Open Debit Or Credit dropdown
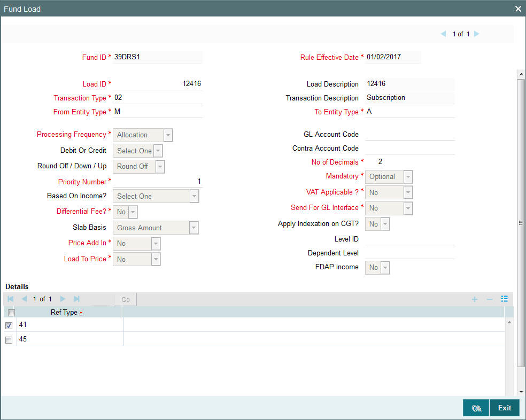This screenshot has width=526, height=420. (138, 151)
